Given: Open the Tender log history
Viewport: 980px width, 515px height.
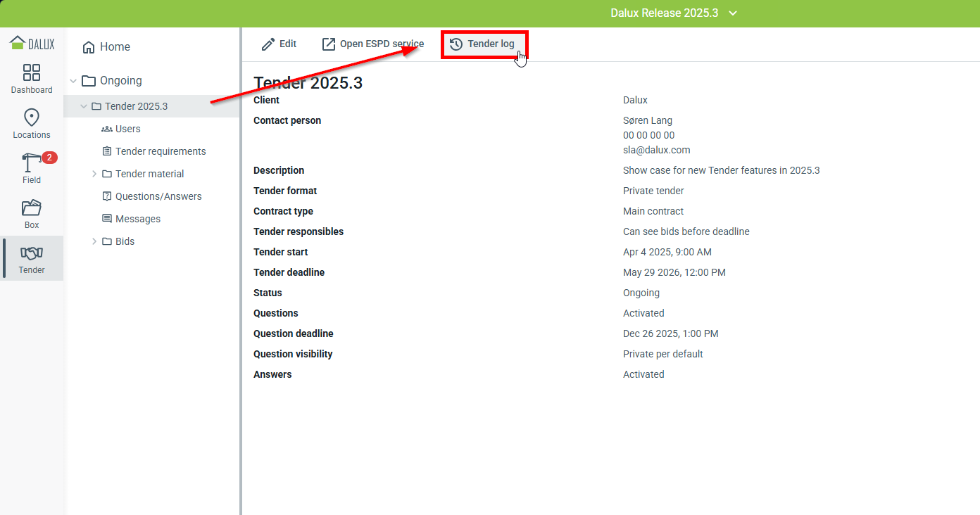Looking at the screenshot, I should [x=483, y=44].
